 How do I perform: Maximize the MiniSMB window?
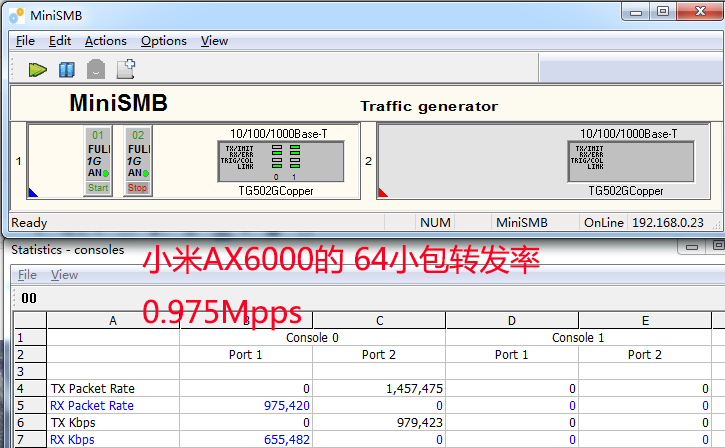pos(663,11)
